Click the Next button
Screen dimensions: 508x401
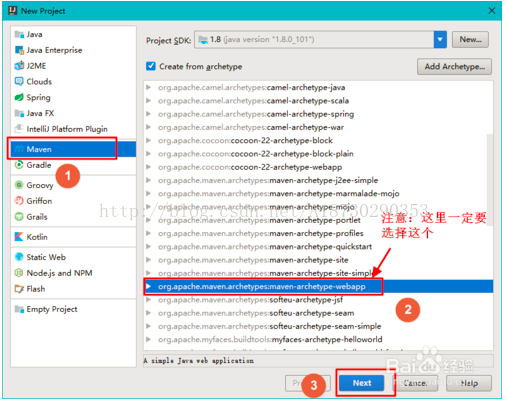click(x=362, y=383)
